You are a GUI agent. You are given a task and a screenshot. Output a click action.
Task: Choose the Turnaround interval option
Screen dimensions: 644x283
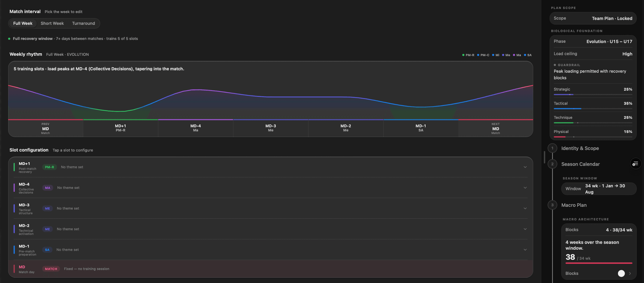[x=83, y=23]
